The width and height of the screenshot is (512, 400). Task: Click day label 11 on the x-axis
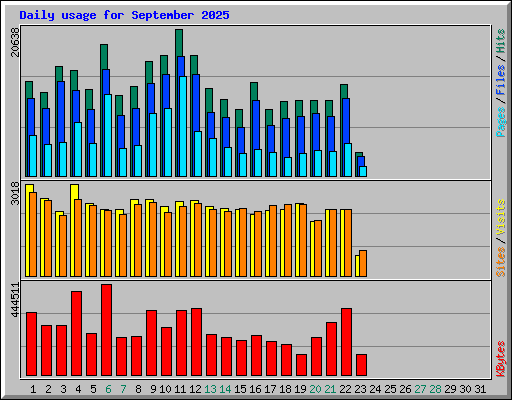click(x=180, y=389)
